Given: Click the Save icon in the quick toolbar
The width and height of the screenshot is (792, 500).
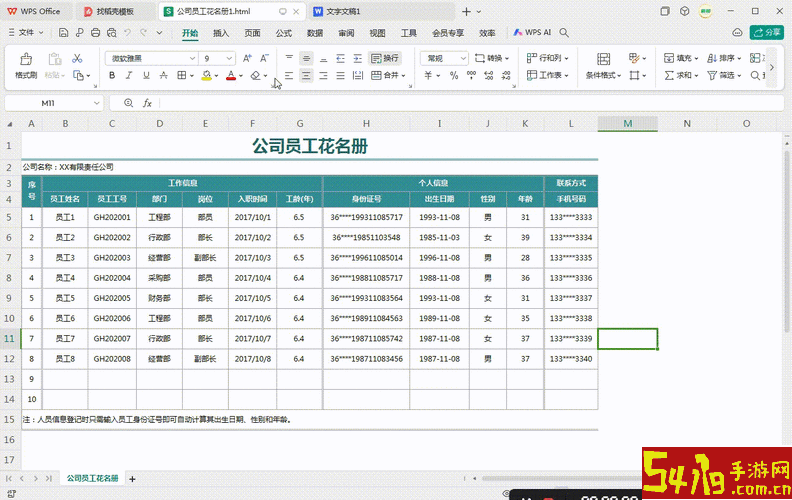Looking at the screenshot, I should (64, 33).
